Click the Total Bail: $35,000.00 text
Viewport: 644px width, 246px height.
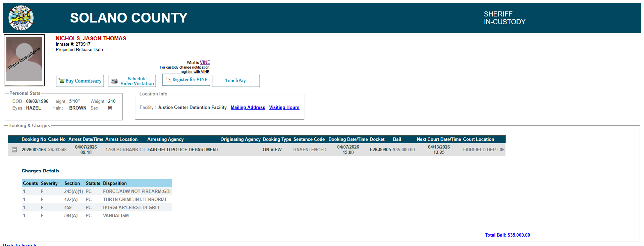tap(507, 235)
